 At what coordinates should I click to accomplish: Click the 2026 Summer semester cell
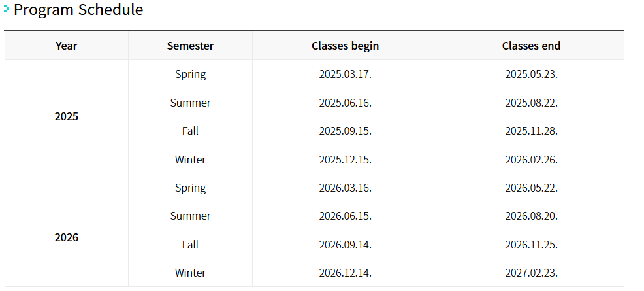[190, 216]
